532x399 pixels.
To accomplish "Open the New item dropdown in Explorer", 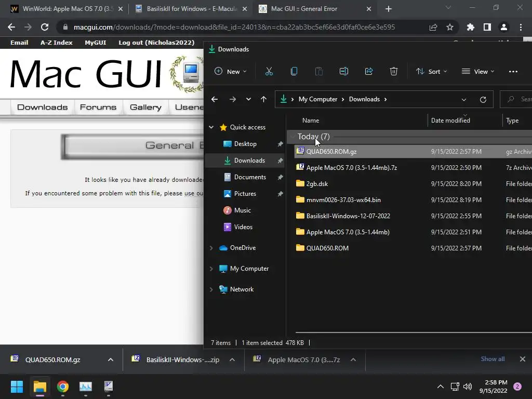I will tap(231, 71).
